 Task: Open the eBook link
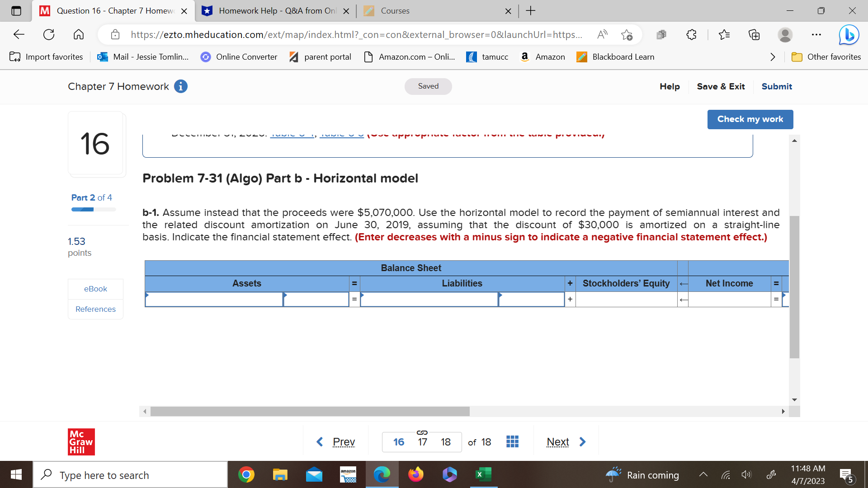(95, 289)
